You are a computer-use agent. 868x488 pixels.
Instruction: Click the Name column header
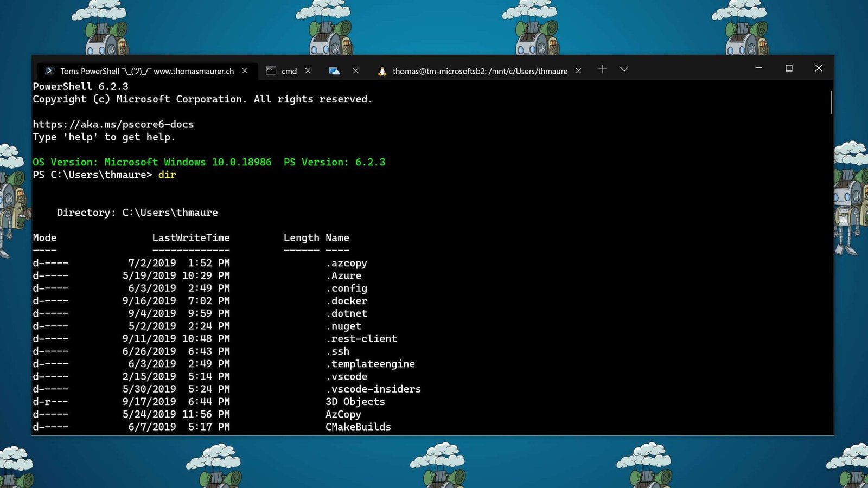click(x=337, y=237)
